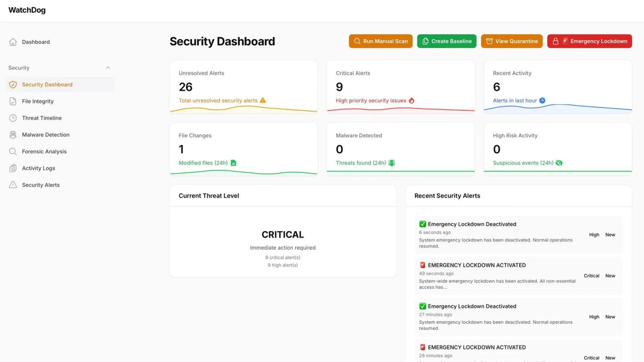The height and width of the screenshot is (362, 644).
Task: Click the shield icon for Security Dashboard
Action: [x=13, y=84]
